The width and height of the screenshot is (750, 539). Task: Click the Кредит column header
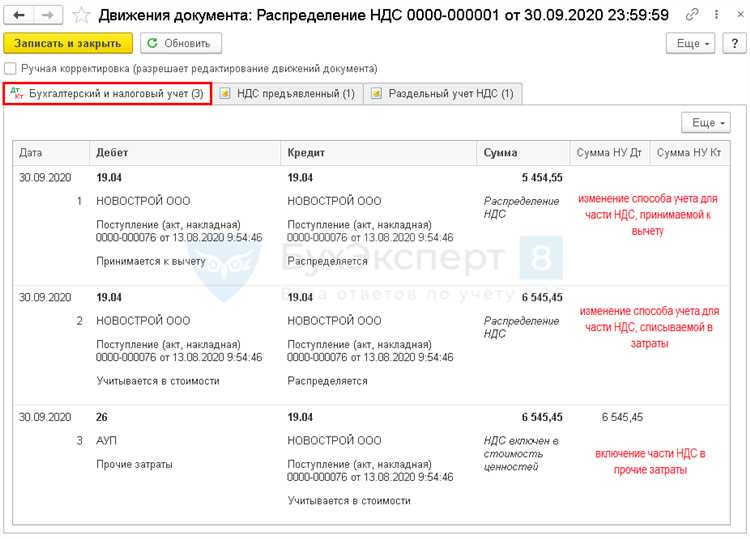[379, 153]
